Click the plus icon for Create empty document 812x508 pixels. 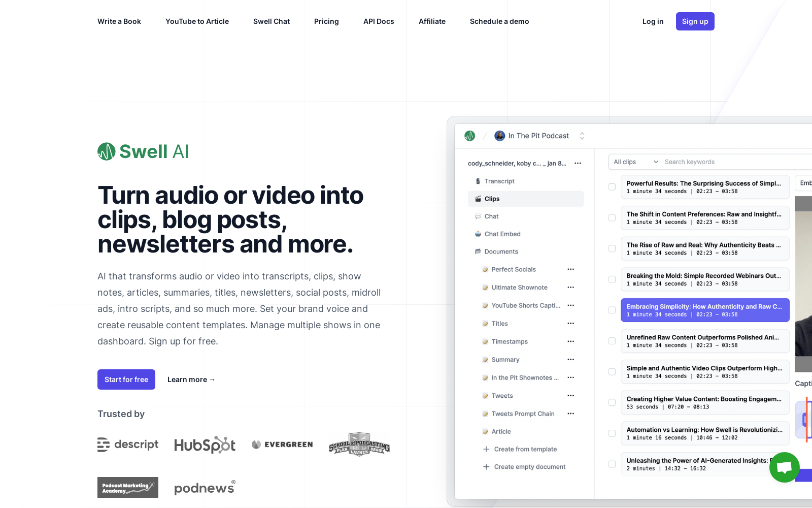point(486,467)
